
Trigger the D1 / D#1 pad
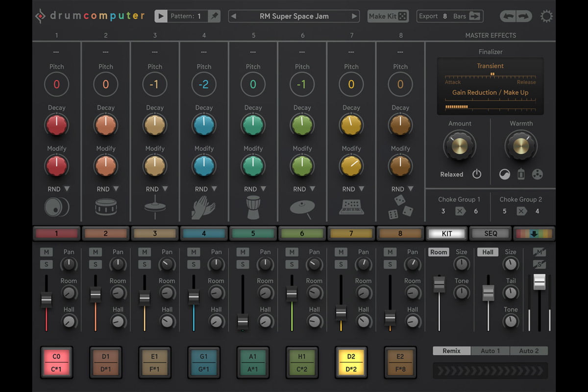pos(106,363)
